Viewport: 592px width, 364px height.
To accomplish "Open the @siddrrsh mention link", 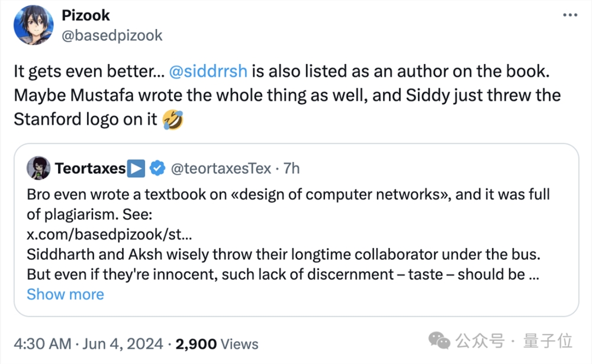I will [208, 72].
